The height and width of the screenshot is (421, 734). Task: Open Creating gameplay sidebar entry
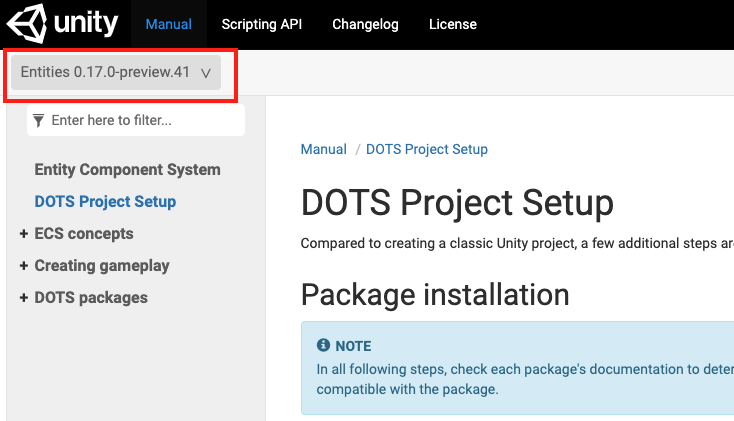[x=102, y=266]
